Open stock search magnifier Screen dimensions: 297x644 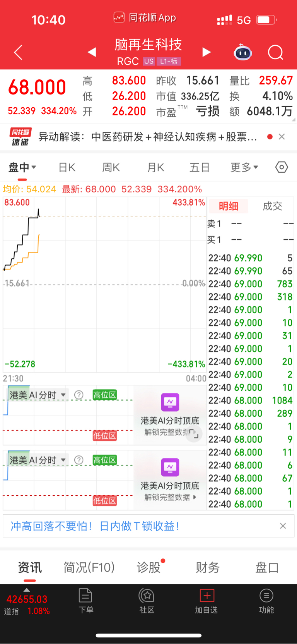pyautogui.click(x=276, y=52)
